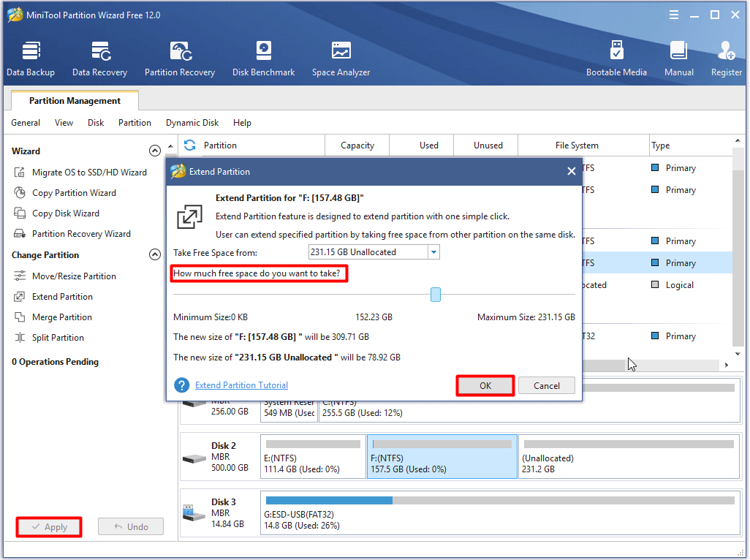Click the Copy Disk Wizard icon
Screen dimensions: 750x560
tap(20, 213)
